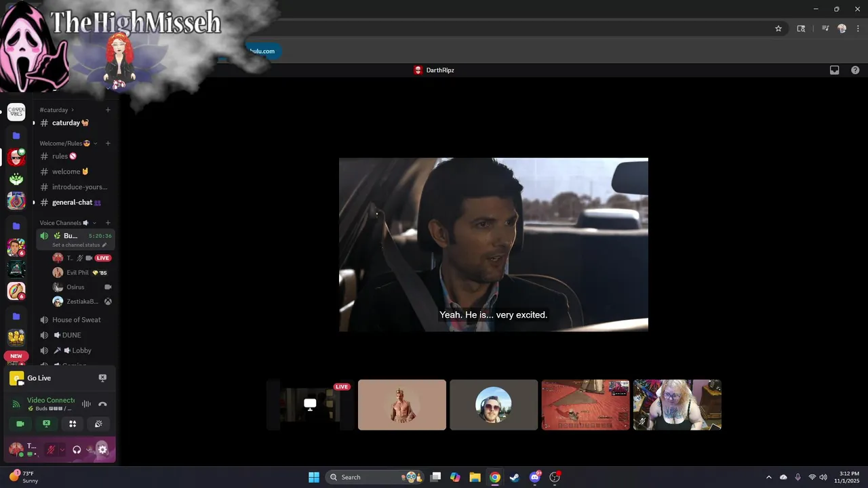Open Discord inbox icon in the top bar
The width and height of the screenshot is (868, 488).
(x=835, y=70)
